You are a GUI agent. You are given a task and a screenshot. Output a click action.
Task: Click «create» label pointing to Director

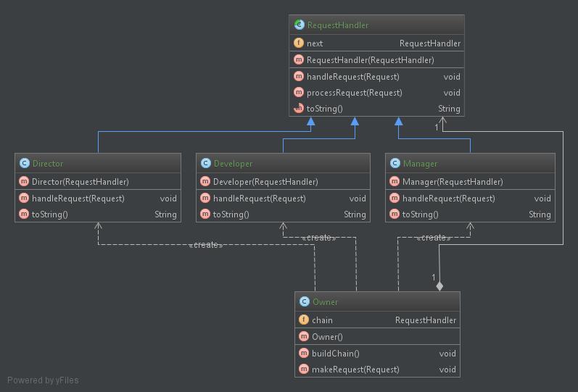click(x=206, y=245)
